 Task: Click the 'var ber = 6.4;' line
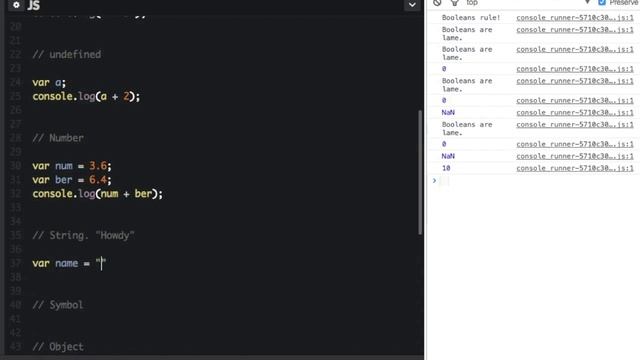[x=72, y=180]
